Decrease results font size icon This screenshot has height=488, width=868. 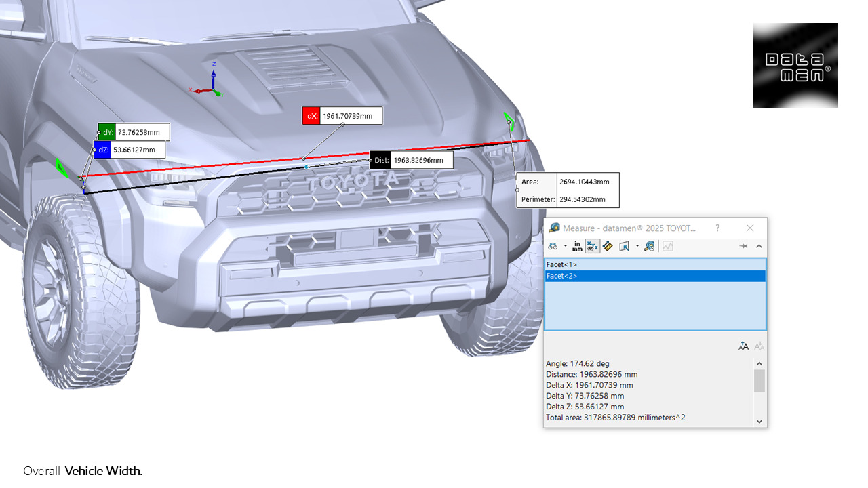coord(759,346)
